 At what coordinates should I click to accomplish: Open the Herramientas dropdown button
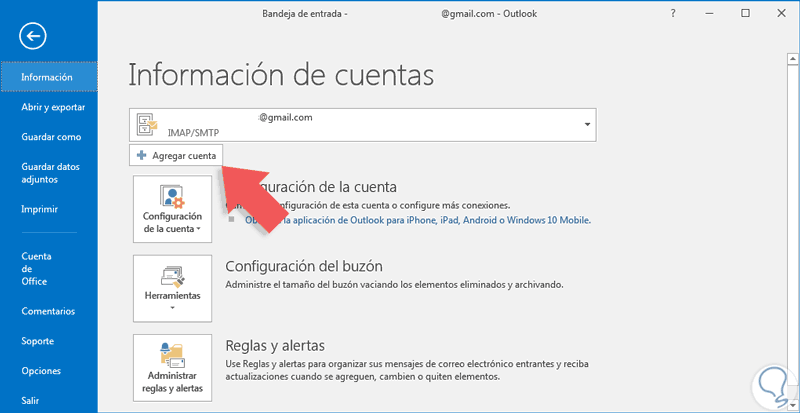[x=172, y=289]
